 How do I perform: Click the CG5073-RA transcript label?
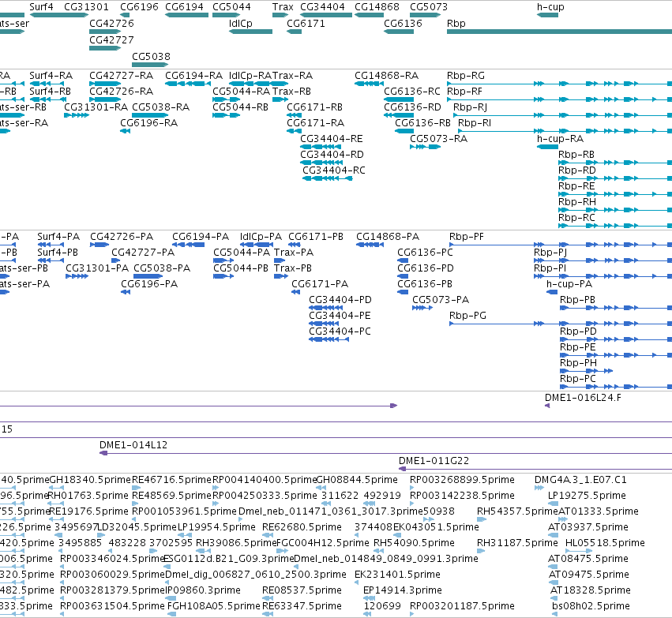(x=438, y=139)
